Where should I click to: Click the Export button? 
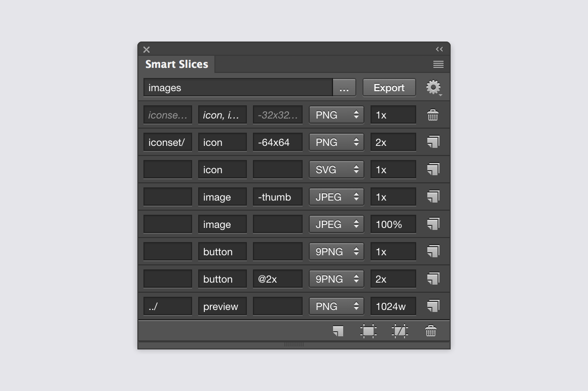(389, 88)
